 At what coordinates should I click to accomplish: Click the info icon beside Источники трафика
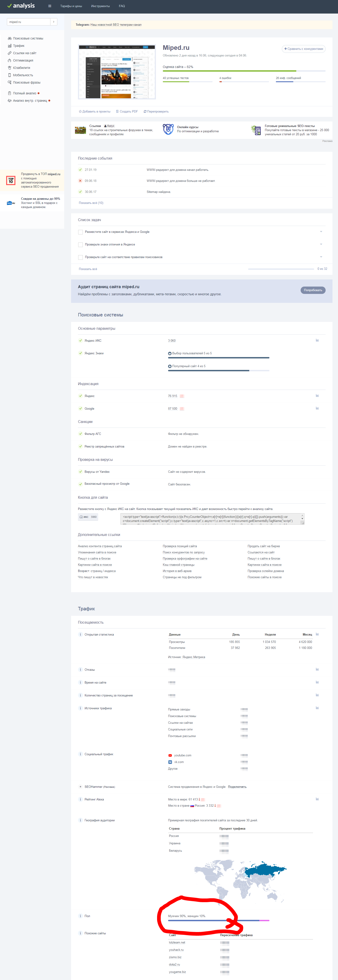80,708
